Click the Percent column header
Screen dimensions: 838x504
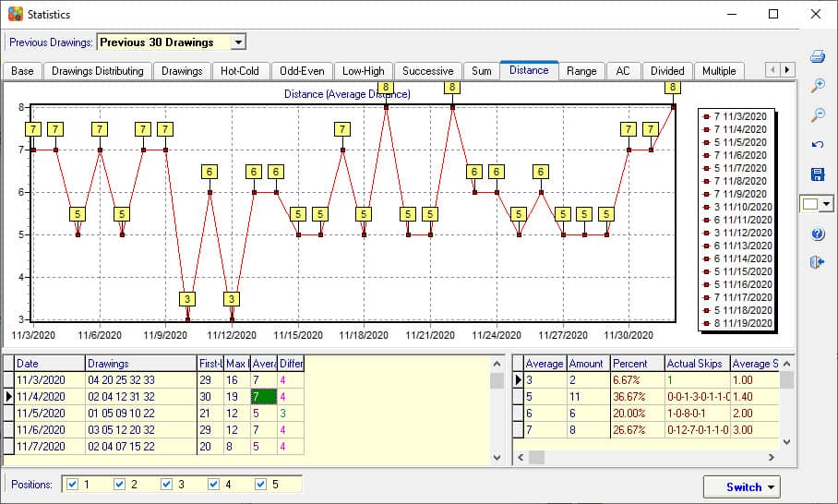click(638, 364)
